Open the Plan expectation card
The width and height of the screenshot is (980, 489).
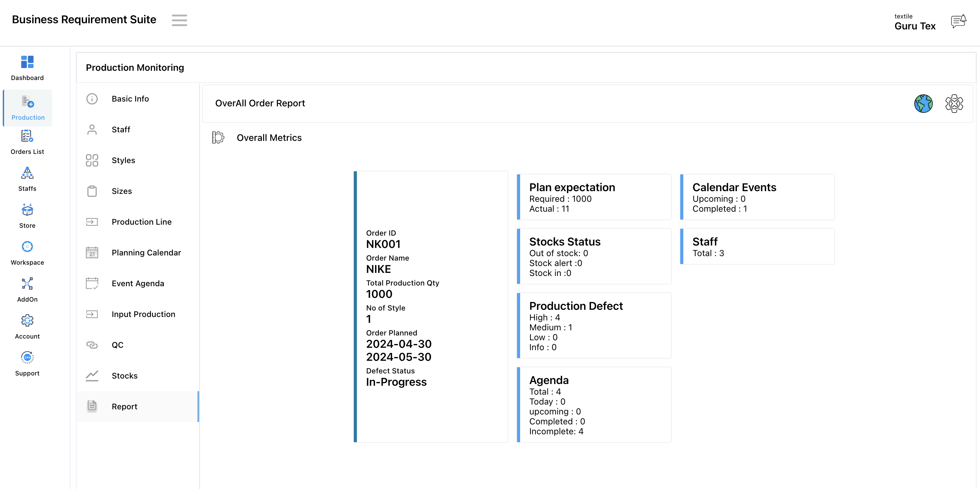pyautogui.click(x=594, y=197)
